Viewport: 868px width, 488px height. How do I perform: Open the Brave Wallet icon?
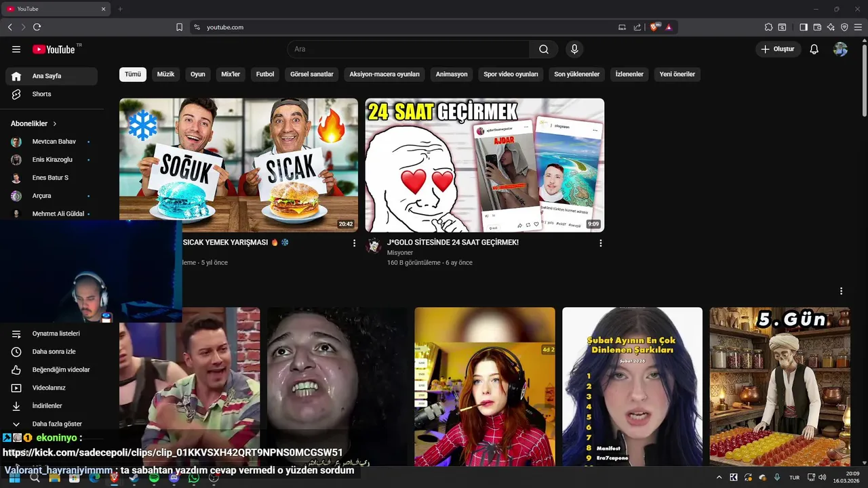coord(817,27)
